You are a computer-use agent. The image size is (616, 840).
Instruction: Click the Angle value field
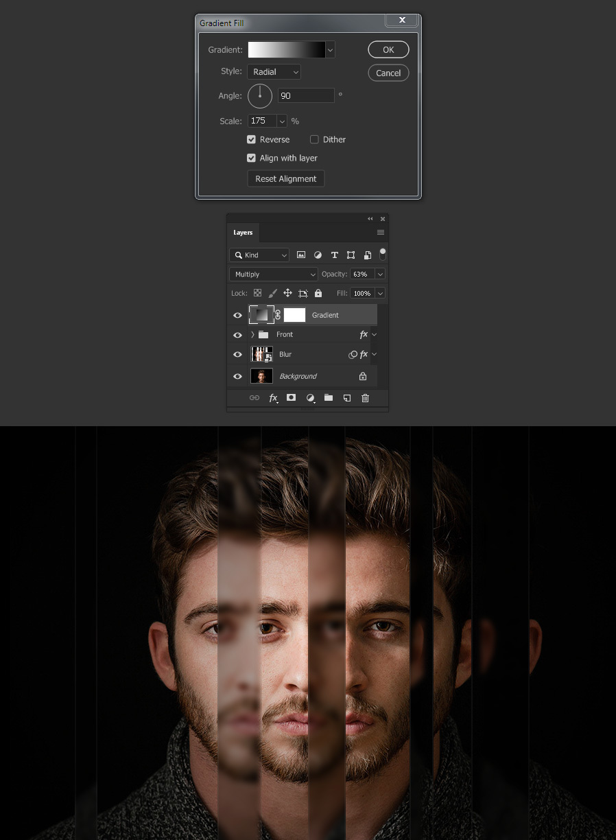point(306,96)
